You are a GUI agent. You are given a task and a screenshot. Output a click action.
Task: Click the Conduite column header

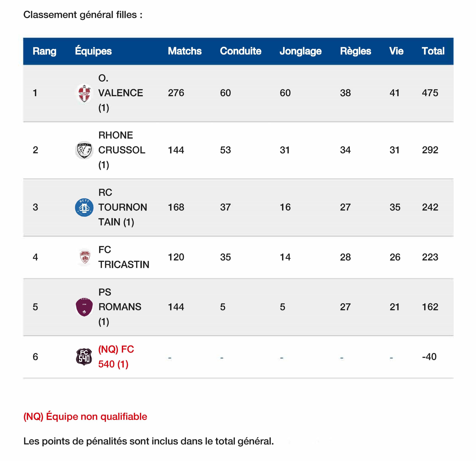[x=240, y=51]
